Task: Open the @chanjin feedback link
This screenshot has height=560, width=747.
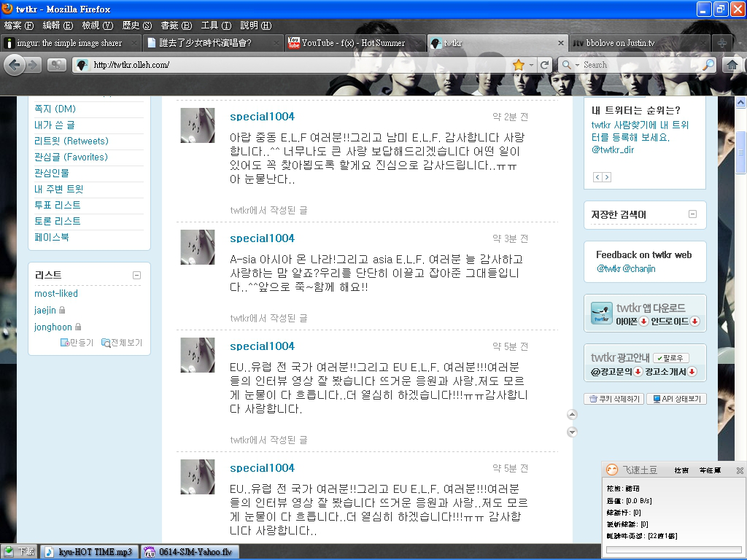Action: point(639,268)
